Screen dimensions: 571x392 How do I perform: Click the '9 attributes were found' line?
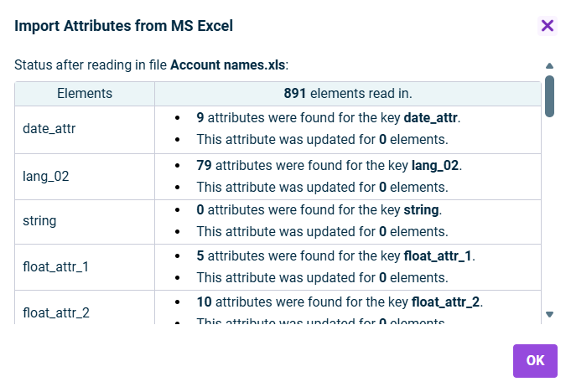[329, 118]
